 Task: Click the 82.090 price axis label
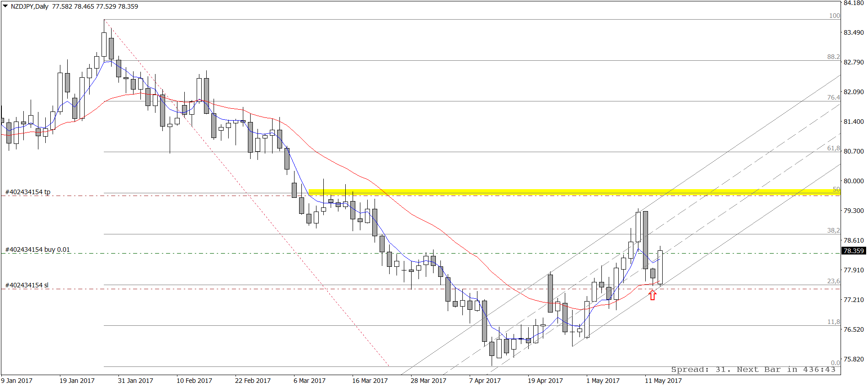click(x=854, y=92)
